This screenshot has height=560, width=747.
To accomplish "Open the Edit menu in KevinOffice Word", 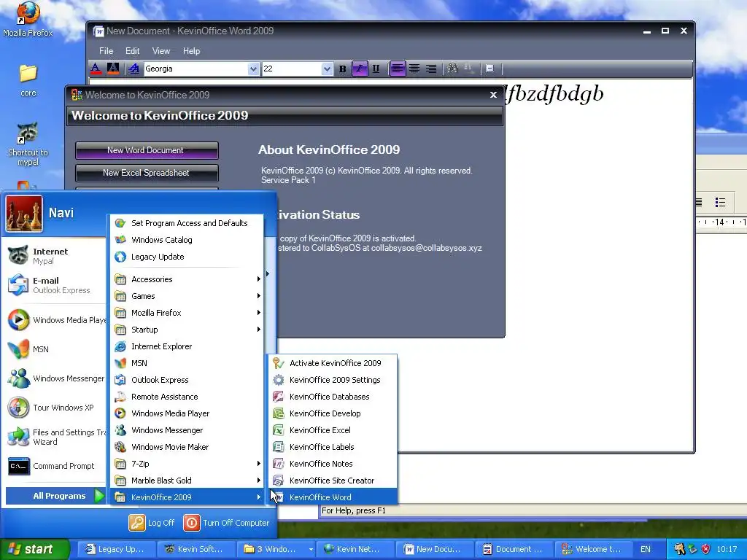I will [133, 51].
